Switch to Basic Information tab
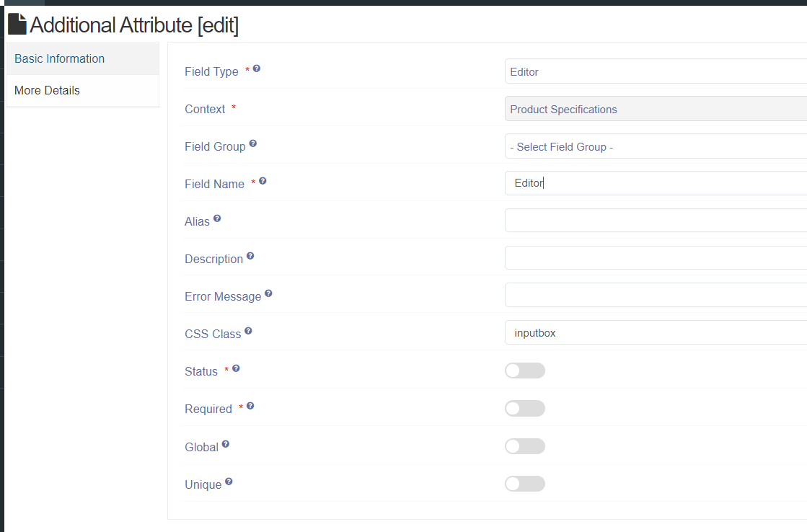 (x=82, y=59)
